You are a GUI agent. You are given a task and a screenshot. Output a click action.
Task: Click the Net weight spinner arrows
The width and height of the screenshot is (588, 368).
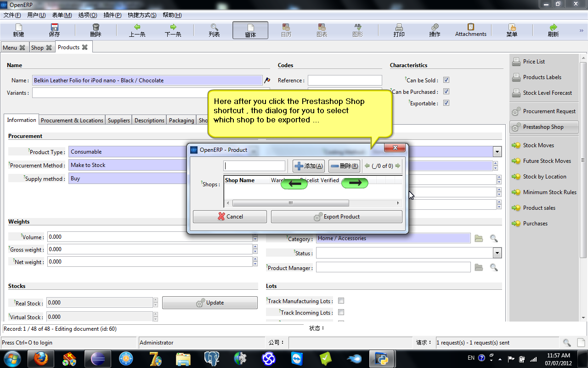click(x=255, y=262)
